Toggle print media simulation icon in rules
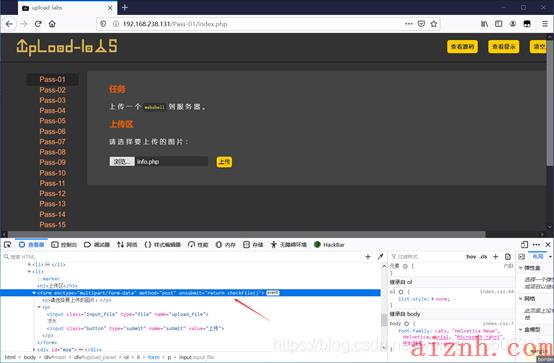 (x=508, y=257)
